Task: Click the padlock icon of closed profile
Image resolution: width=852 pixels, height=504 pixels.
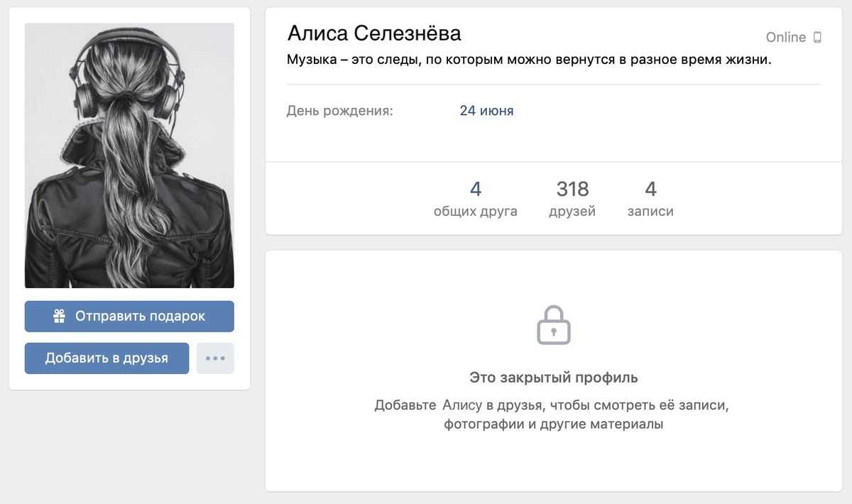Action: coord(554,325)
